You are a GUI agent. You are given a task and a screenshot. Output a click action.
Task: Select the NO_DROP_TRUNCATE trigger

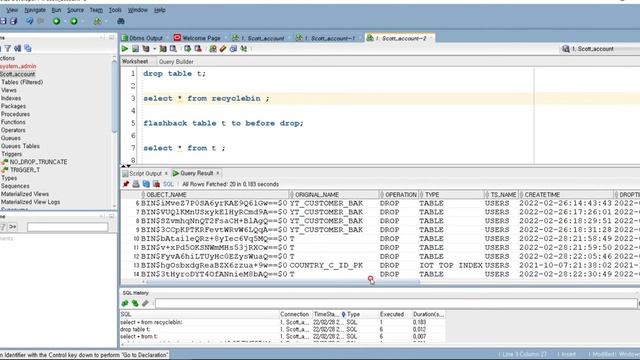click(38, 162)
